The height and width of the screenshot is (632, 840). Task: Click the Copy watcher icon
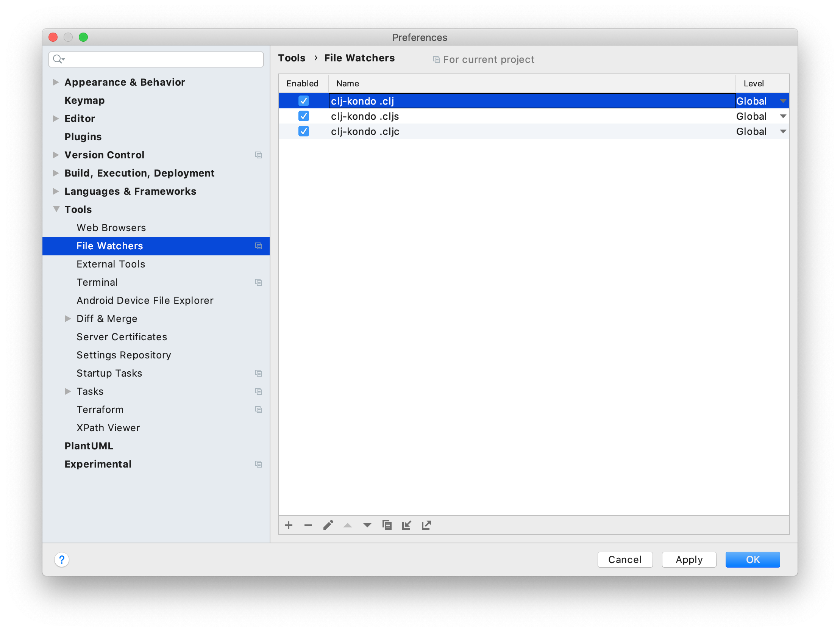point(387,525)
